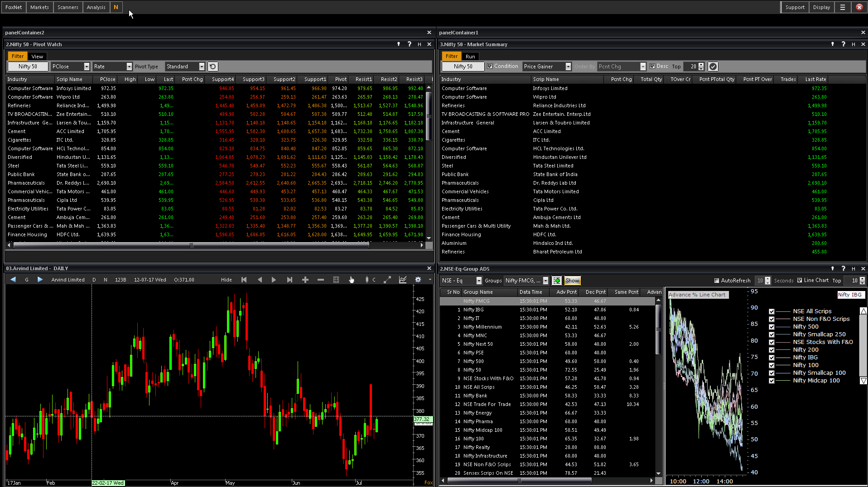The image size is (868, 487).
Task: Step chart back one bar
Action: coord(260,280)
